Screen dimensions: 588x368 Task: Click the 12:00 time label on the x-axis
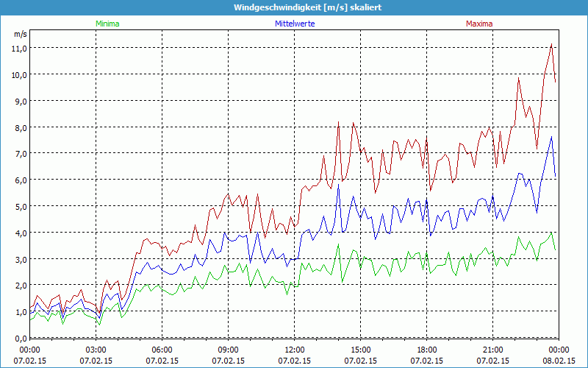point(295,350)
